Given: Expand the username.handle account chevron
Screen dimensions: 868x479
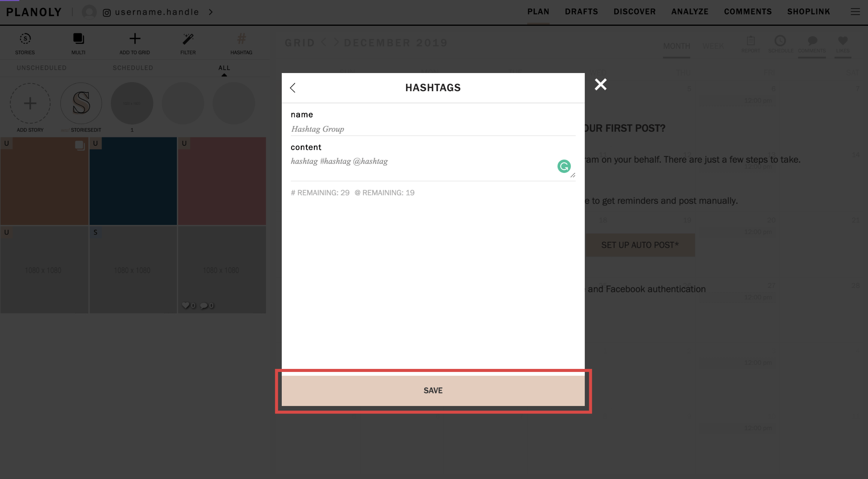Looking at the screenshot, I should tap(211, 12).
